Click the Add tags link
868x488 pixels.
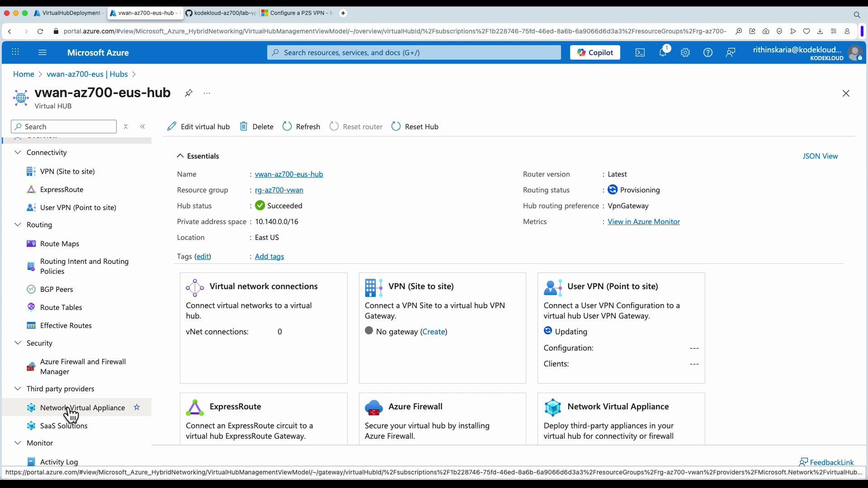pos(269,256)
